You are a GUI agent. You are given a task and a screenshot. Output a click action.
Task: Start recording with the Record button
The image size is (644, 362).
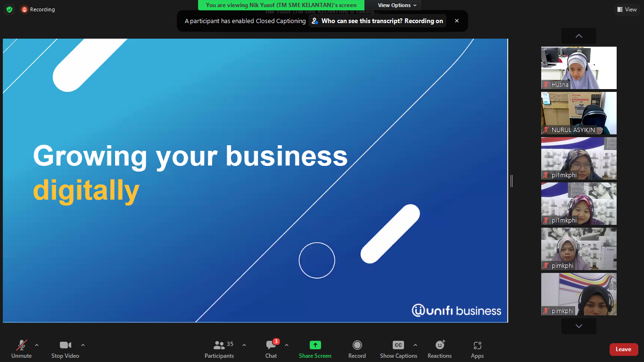pyautogui.click(x=357, y=349)
